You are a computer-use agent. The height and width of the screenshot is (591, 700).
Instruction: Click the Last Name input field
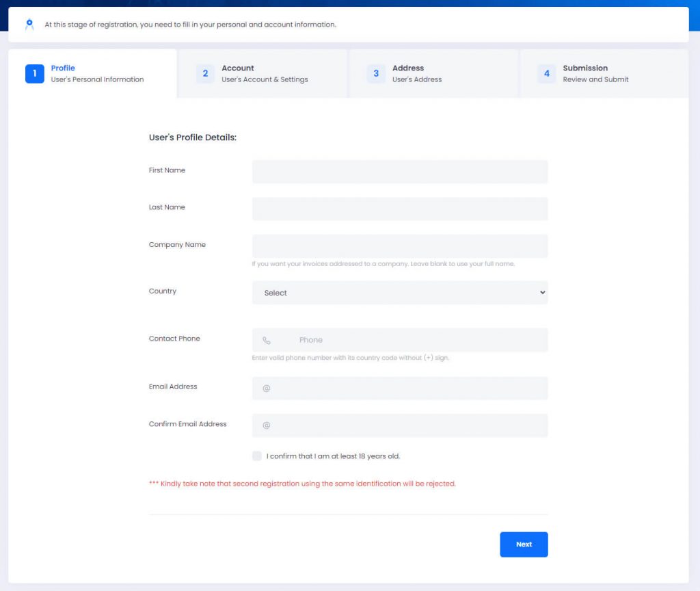tap(400, 209)
